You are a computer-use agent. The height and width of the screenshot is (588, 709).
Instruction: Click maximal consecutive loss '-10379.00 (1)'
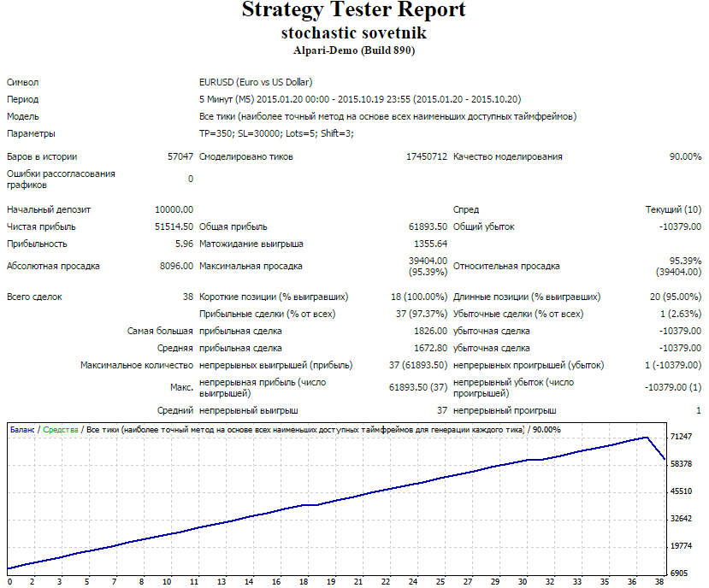[673, 388]
